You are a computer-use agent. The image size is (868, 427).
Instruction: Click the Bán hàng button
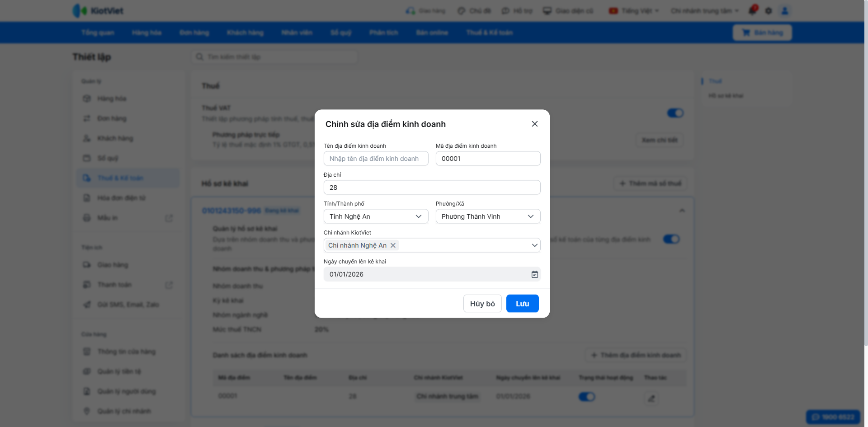(x=762, y=33)
